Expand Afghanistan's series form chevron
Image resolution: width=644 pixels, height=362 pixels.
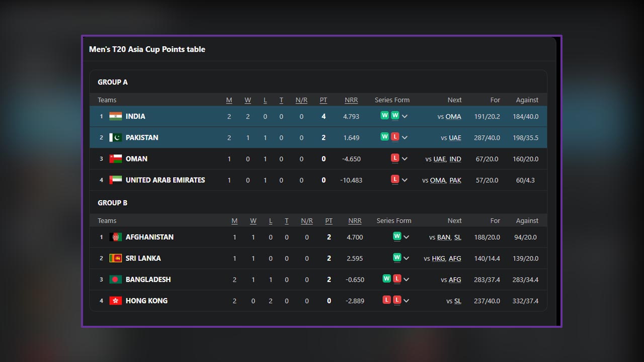tap(407, 237)
